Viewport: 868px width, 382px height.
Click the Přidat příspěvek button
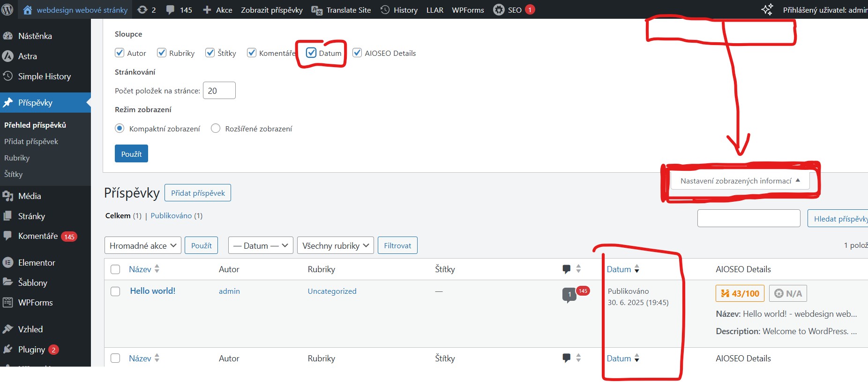198,193
